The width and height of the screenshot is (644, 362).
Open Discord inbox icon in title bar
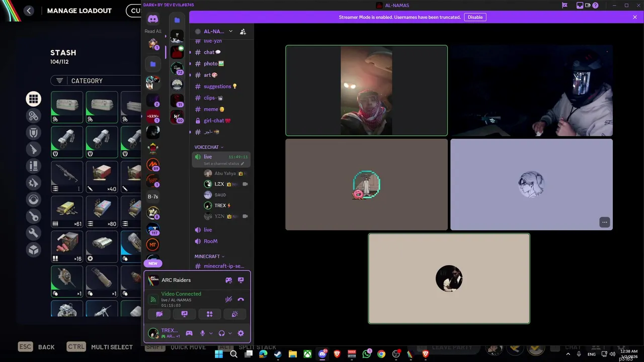coord(580,6)
